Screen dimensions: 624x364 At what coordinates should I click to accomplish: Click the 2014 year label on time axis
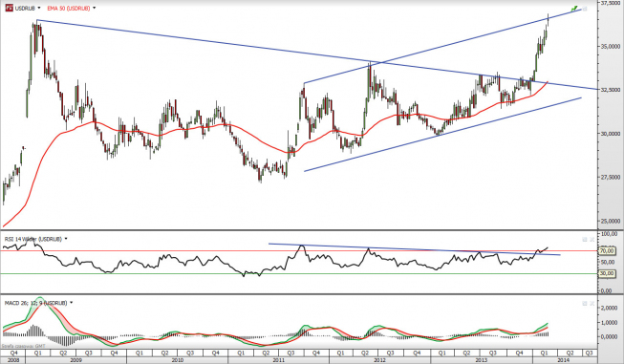[563, 360]
